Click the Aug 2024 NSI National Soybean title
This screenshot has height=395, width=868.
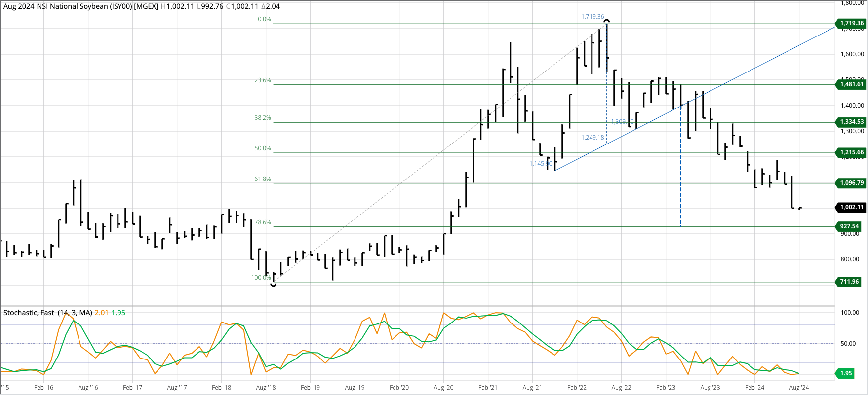(x=80, y=6)
